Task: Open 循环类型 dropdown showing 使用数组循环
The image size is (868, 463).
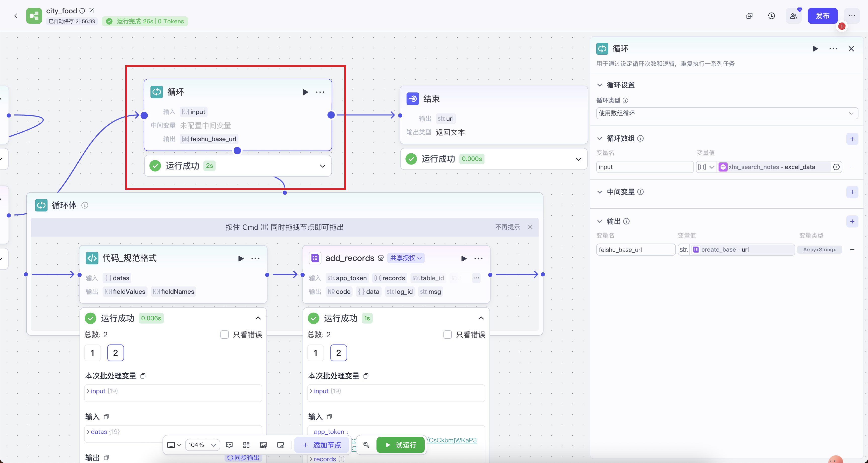Action: [x=727, y=113]
